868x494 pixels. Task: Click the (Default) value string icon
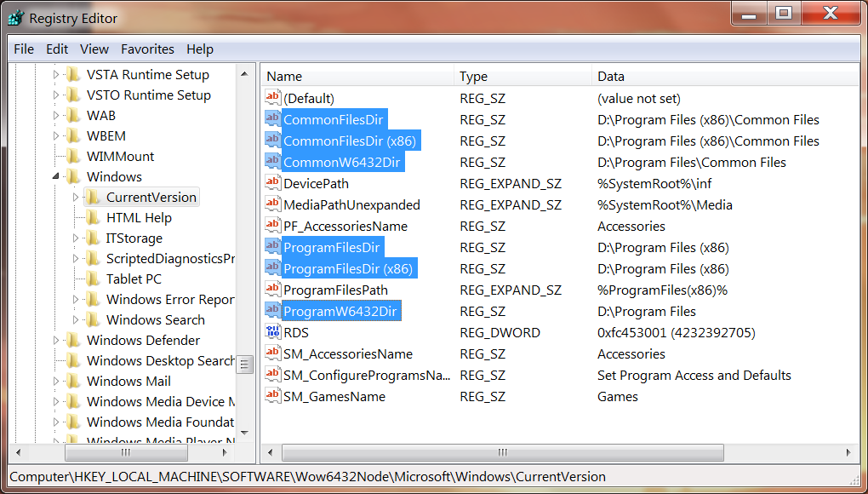[272, 98]
